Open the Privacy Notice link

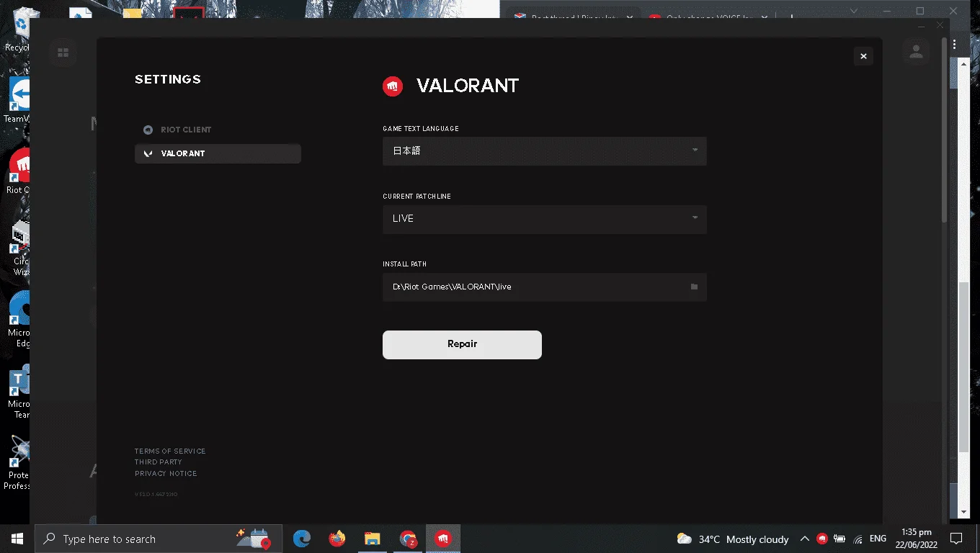[x=166, y=474]
